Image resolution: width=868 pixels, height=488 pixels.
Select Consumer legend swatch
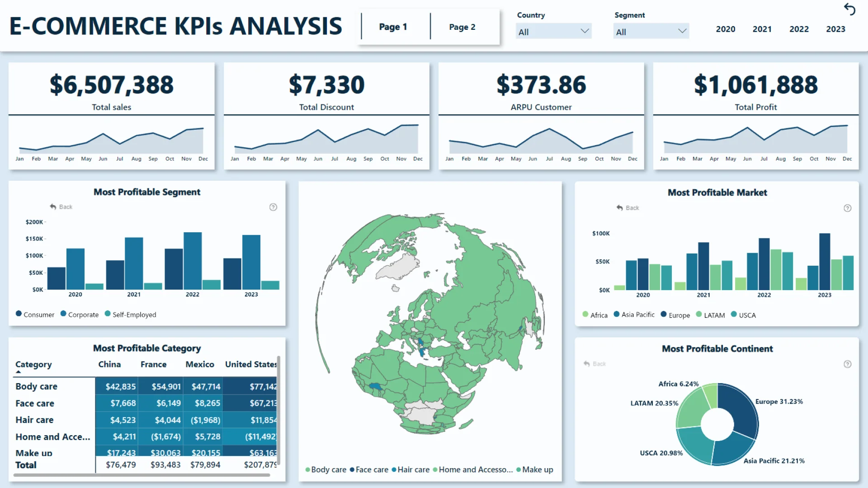tap(19, 314)
